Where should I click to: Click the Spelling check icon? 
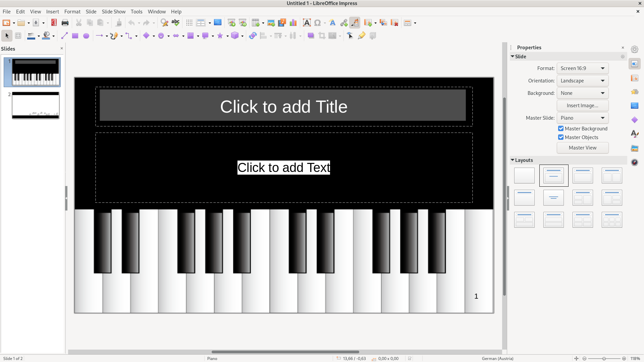175,23
